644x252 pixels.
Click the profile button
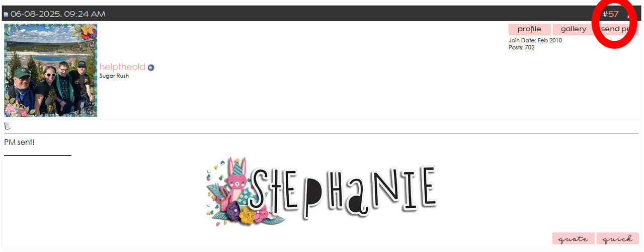(529, 29)
